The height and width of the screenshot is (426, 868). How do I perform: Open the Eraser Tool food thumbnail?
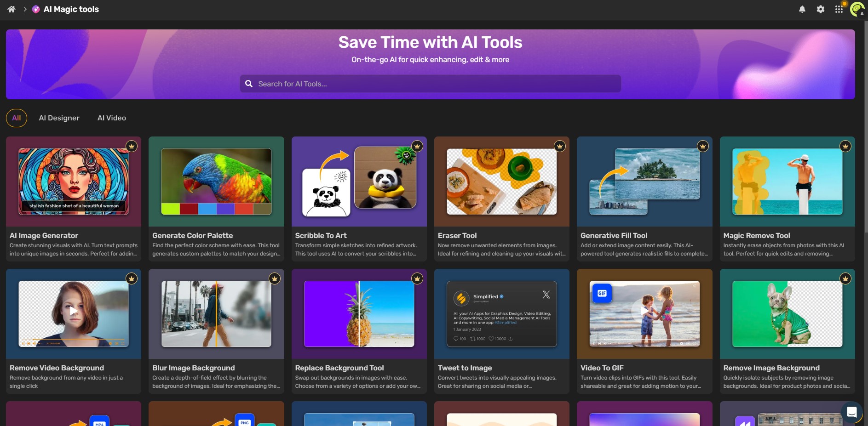point(502,182)
